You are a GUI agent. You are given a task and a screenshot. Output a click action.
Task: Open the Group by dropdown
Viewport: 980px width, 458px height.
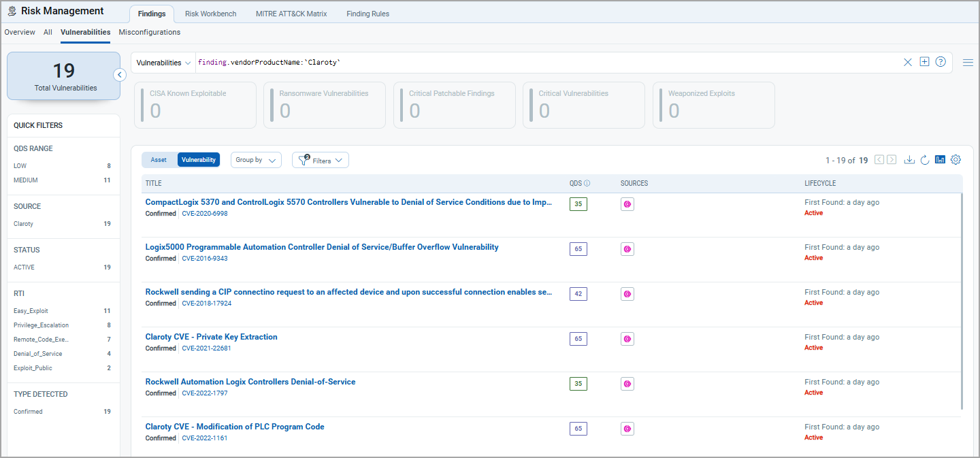tap(256, 160)
